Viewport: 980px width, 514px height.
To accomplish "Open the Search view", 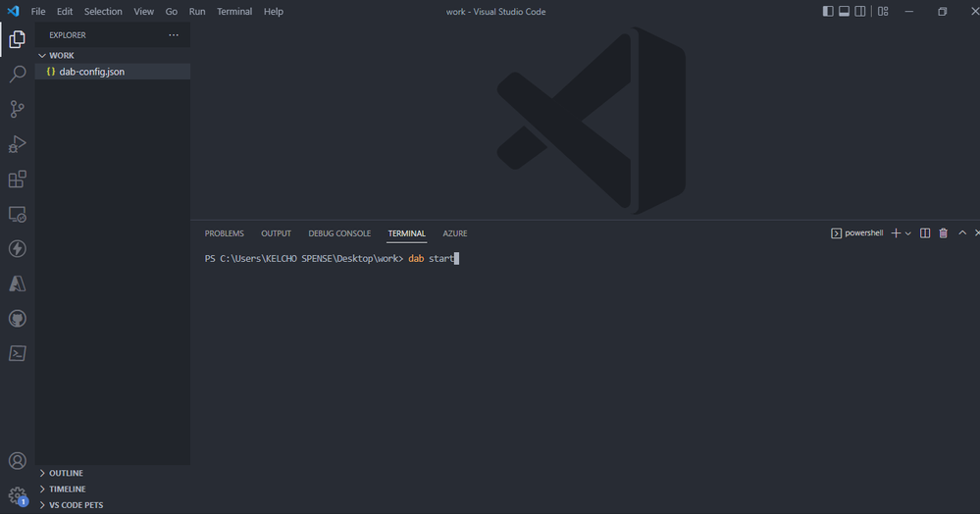I will click(18, 75).
